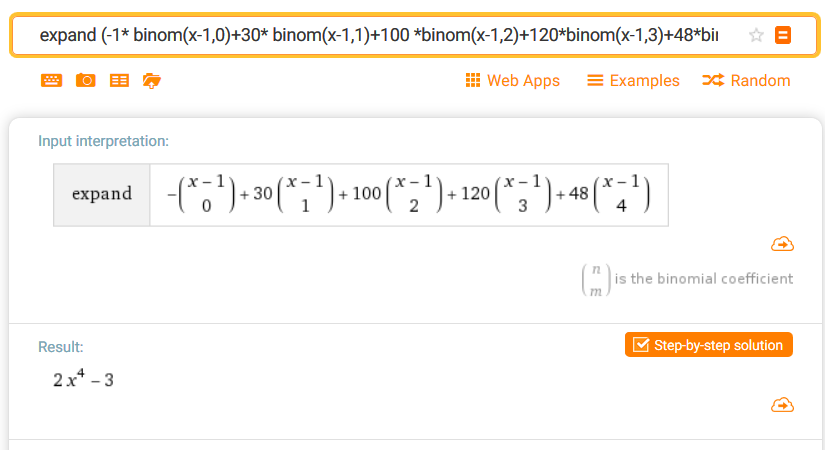Click the "Result:" heading
The width and height of the screenshot is (825, 450).
pyautogui.click(x=61, y=347)
